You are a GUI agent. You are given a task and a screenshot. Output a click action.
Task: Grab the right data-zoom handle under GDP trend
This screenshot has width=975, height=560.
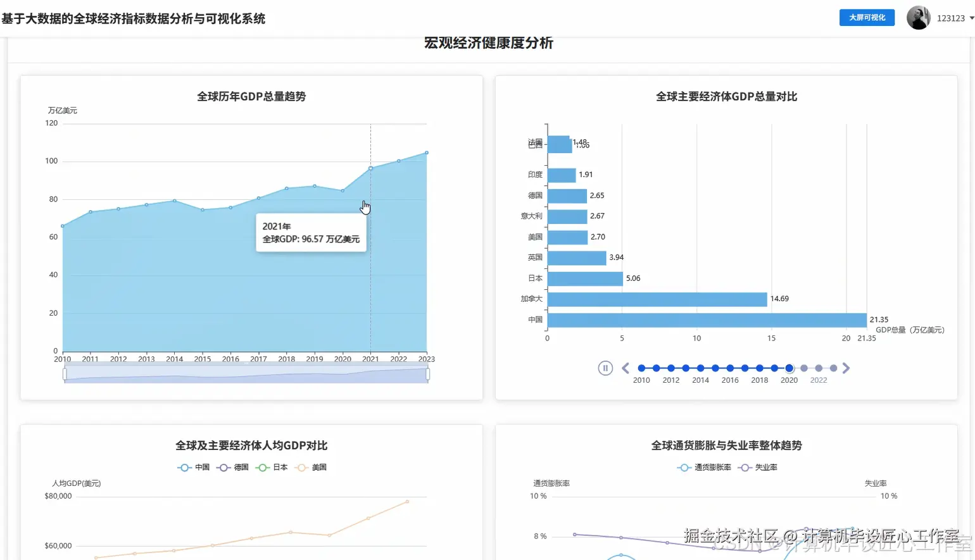pyautogui.click(x=428, y=373)
